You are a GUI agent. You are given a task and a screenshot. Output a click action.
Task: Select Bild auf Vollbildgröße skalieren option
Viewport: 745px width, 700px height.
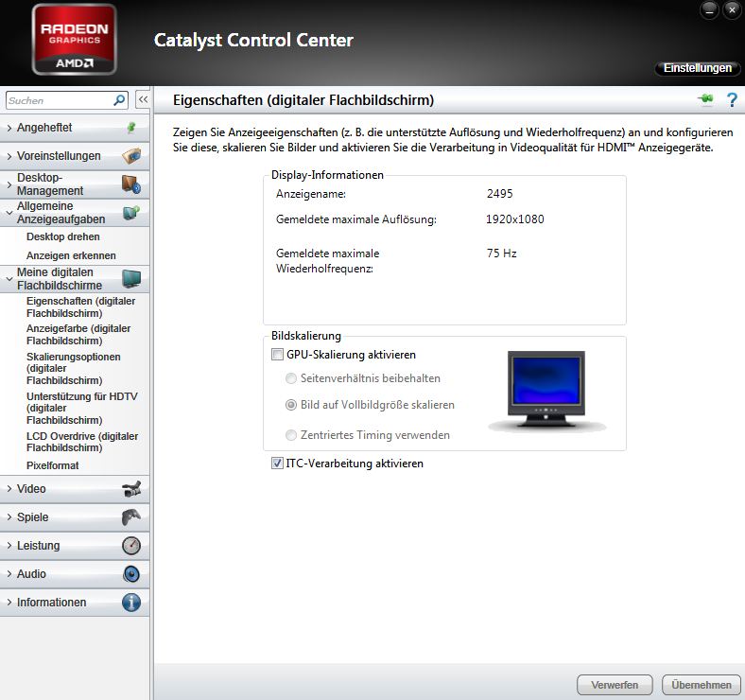pos(291,405)
